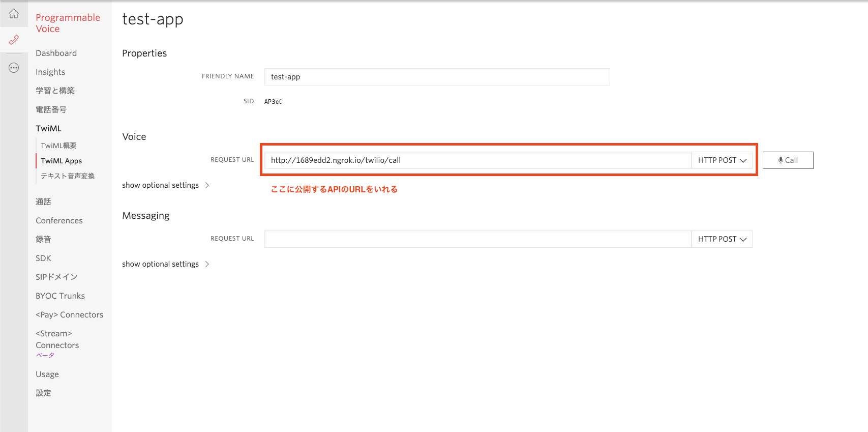Open the Programmable Voice heading link
The width and height of the screenshot is (868, 432).
tap(68, 23)
